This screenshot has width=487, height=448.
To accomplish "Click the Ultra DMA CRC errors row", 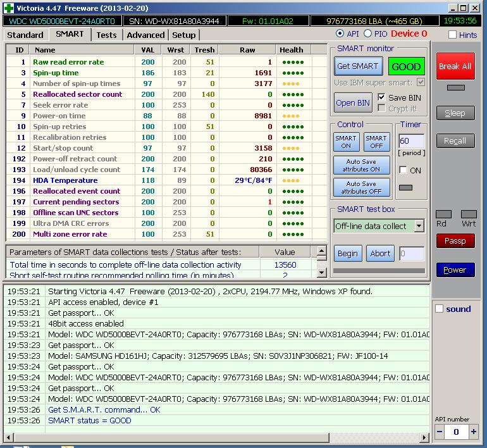I will point(166,223).
